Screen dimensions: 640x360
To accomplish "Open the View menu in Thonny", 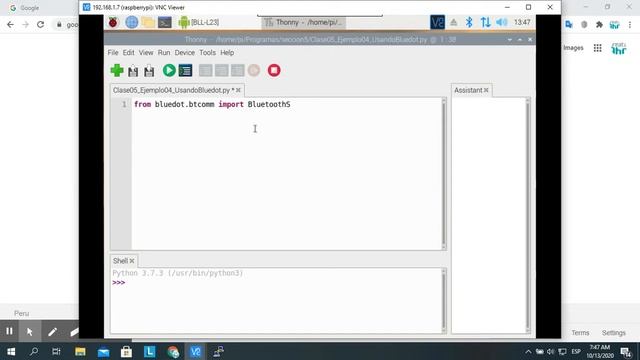I will [x=146, y=53].
